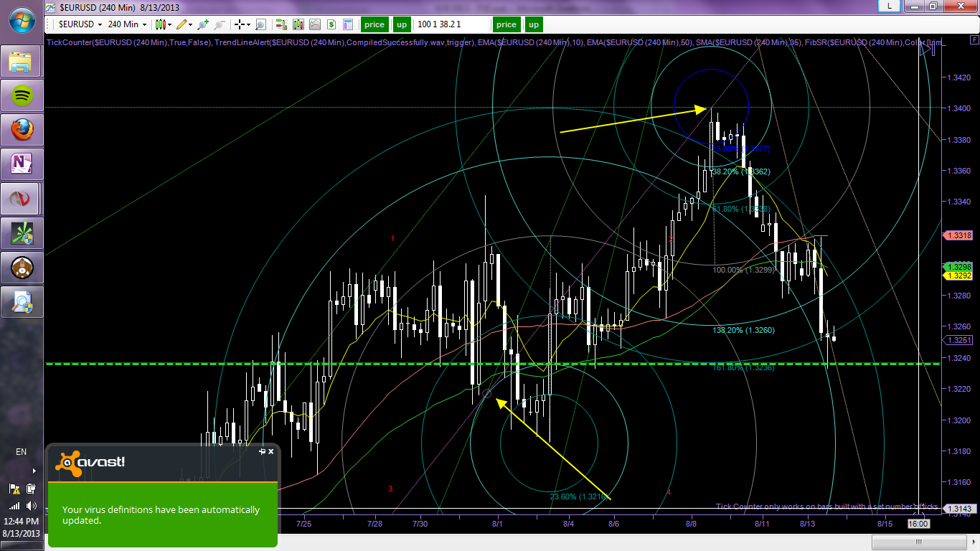This screenshot has height=551, width=980.
Task: Click the 100.00% (1.3299) Fibonacci label
Action: [743, 270]
